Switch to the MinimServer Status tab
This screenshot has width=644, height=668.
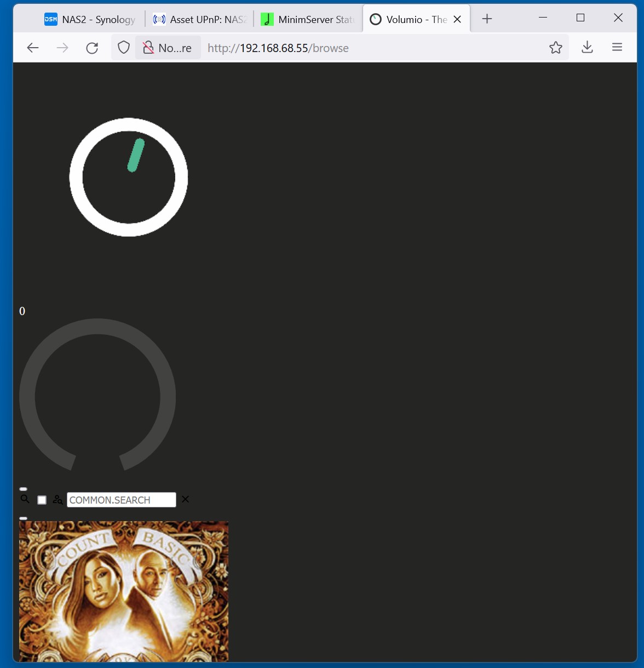pos(308,19)
